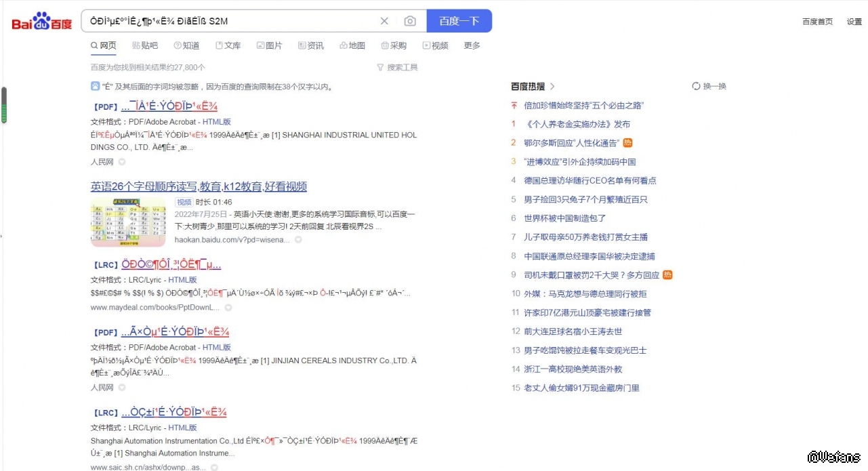Open 设置 in the top right

pos(854,22)
